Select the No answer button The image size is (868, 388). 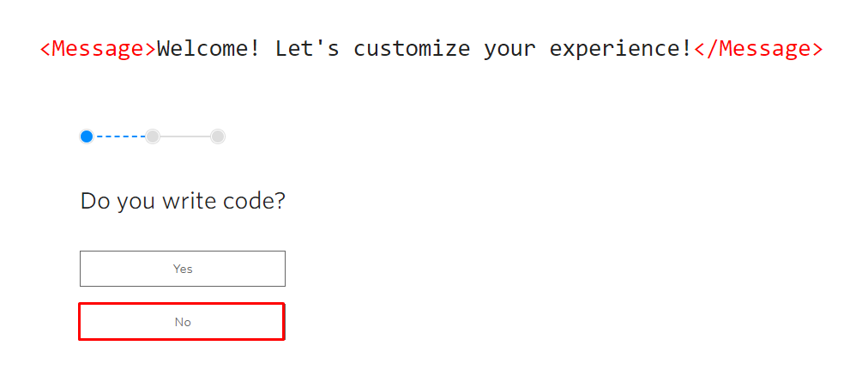pos(183,322)
